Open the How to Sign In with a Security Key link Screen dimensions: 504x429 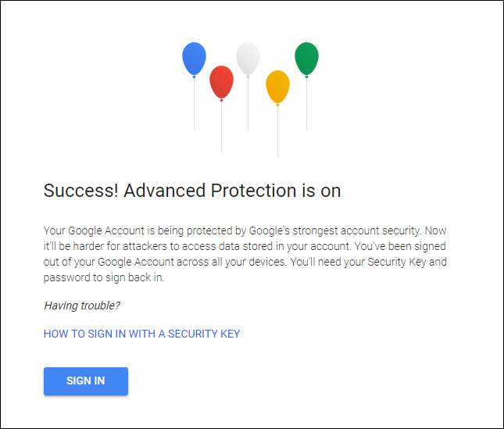tap(141, 334)
